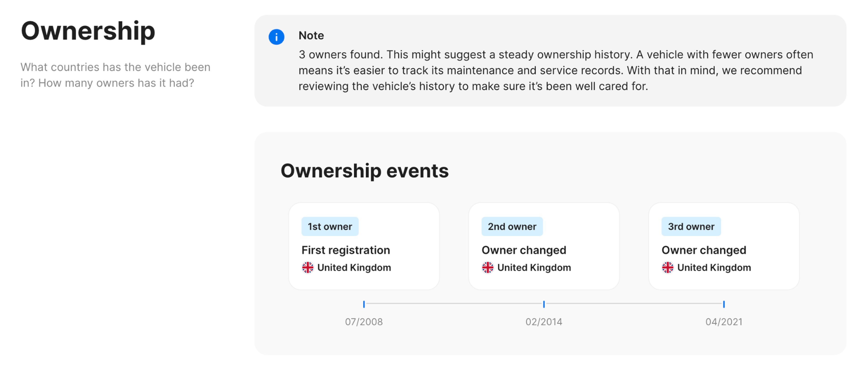Click the UK flag in 1st owner card
This screenshot has height=369, width=868.
click(x=307, y=267)
